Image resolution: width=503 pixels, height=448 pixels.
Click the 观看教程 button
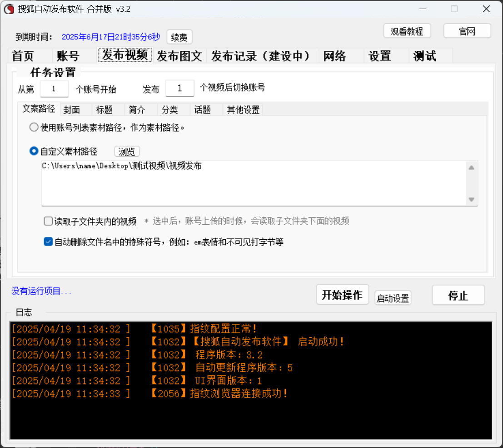[x=407, y=31]
